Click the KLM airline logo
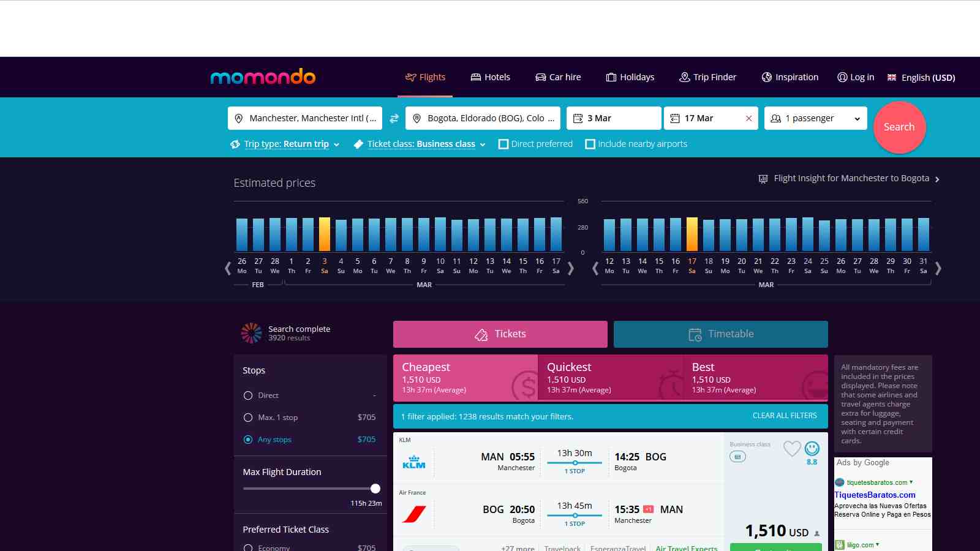The height and width of the screenshot is (551, 980). 414,462
